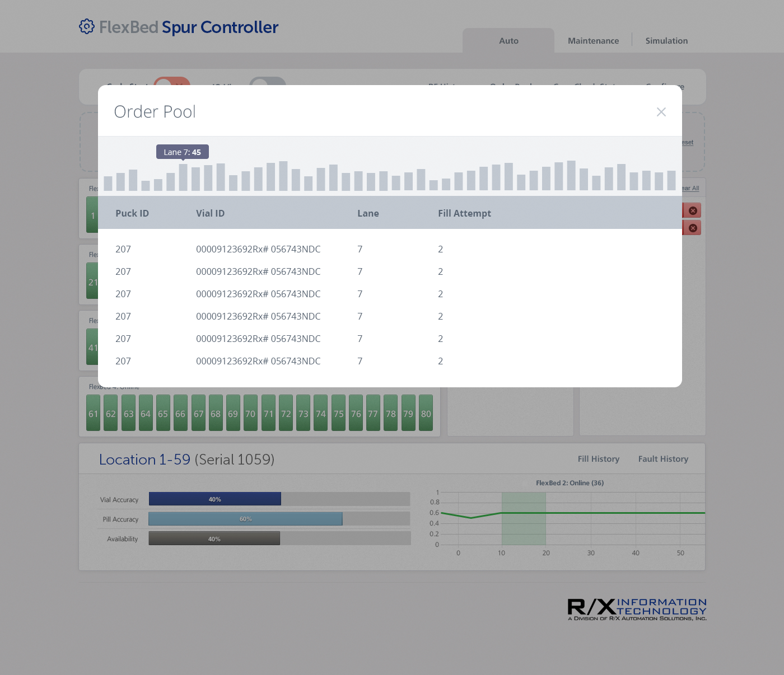
Task: Select location 69 cell
Action: 233,413
